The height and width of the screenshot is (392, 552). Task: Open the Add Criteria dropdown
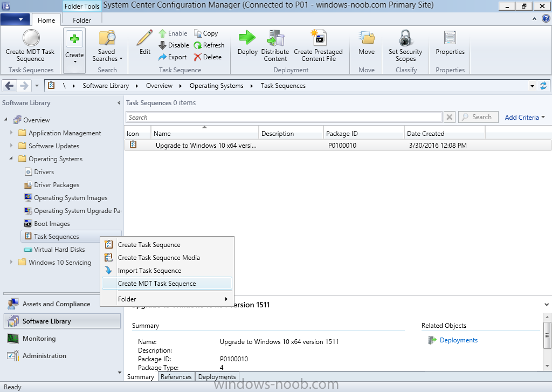click(525, 118)
